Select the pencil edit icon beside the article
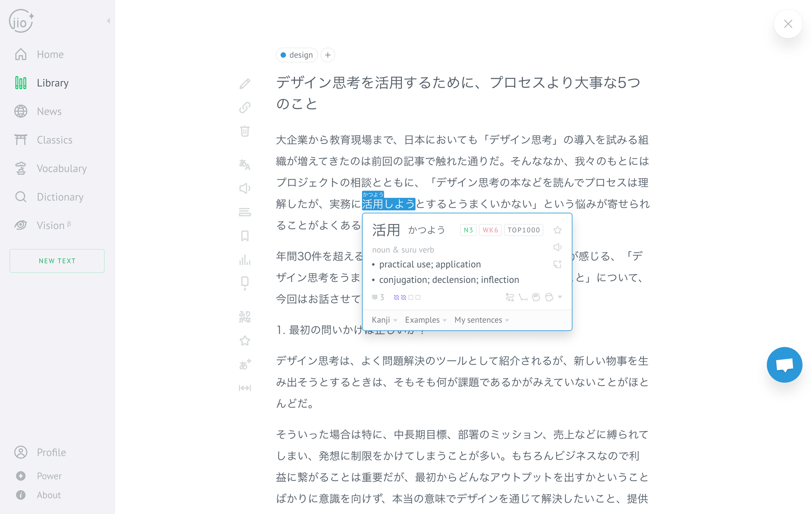Image resolution: width=812 pixels, height=514 pixels. point(245,84)
